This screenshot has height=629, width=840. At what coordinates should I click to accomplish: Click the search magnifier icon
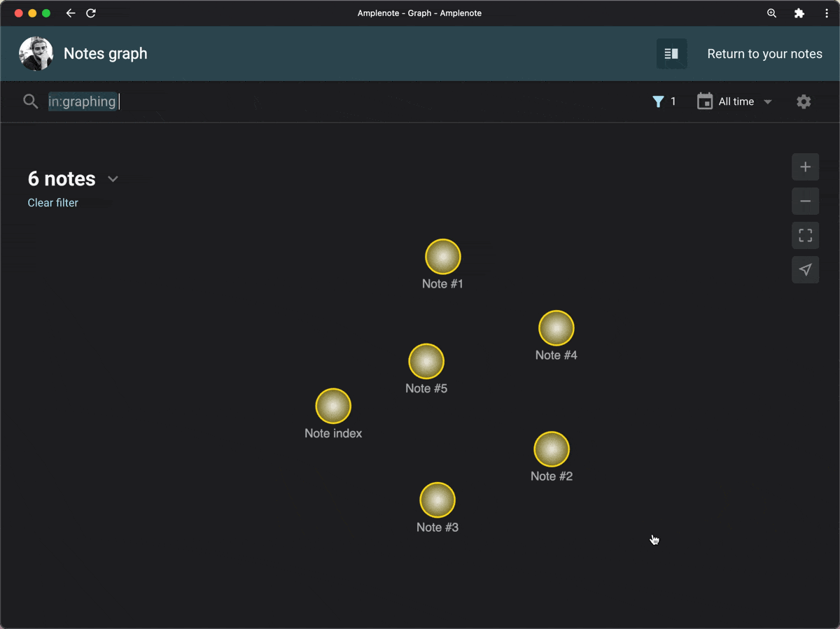(30, 101)
